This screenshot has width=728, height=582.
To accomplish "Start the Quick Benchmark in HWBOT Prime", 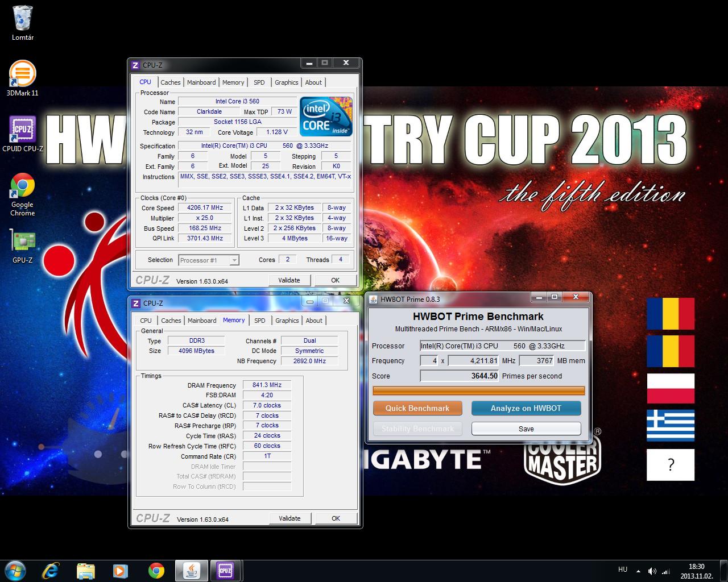I will (x=417, y=408).
